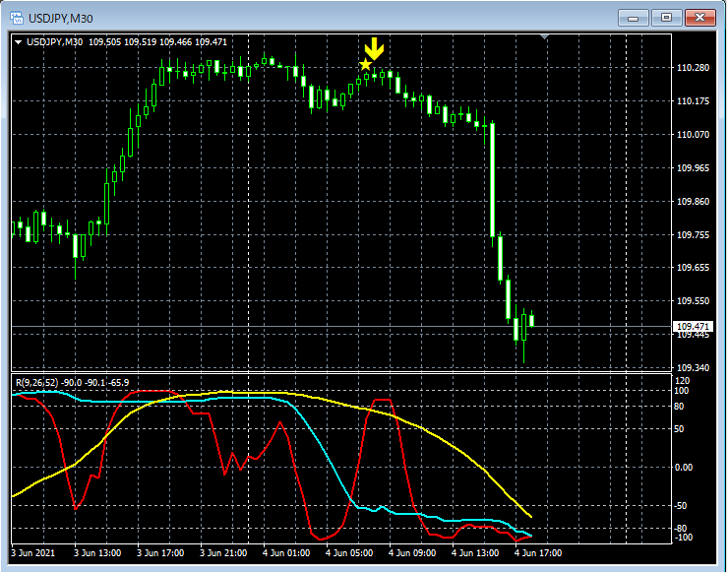Click price axis value 109.755
Screen dimensions: 728x572
click(694, 235)
